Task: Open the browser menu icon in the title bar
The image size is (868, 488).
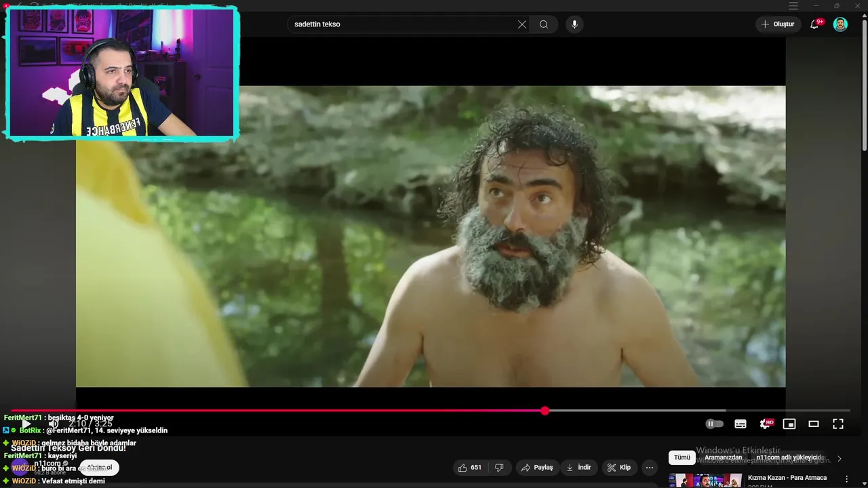Action: pos(793,5)
